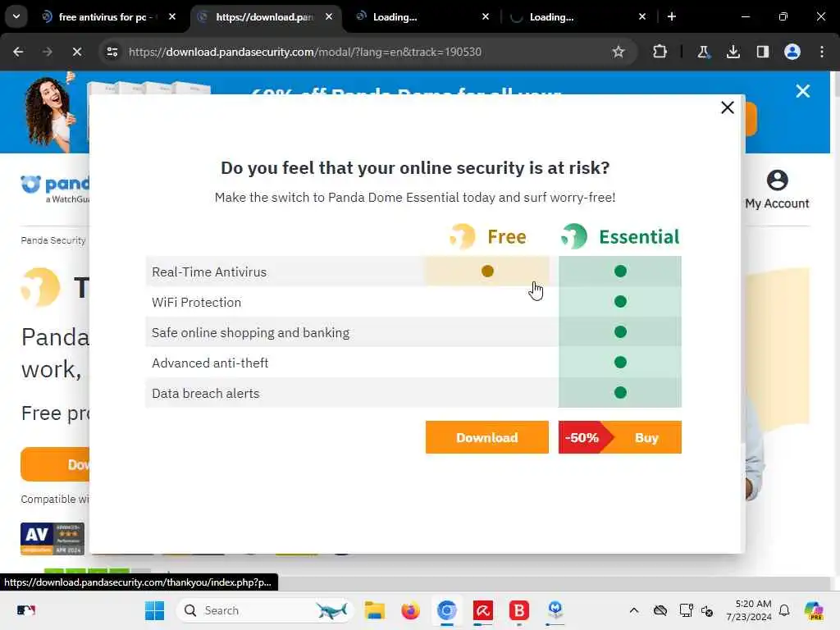Image resolution: width=840 pixels, height=630 pixels.
Task: Click the Free plan column header
Action: pos(488,236)
